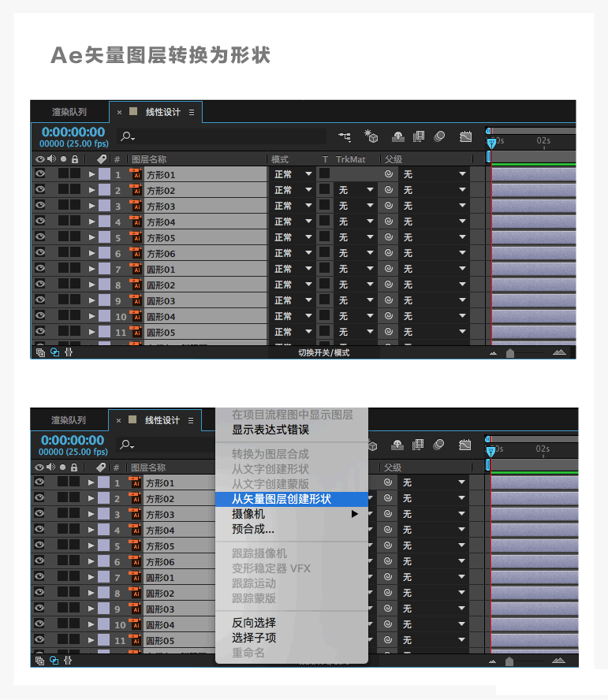The height and width of the screenshot is (700, 608).
Task: Hide layer 方形03 via eye in top panel
Action: [40, 206]
